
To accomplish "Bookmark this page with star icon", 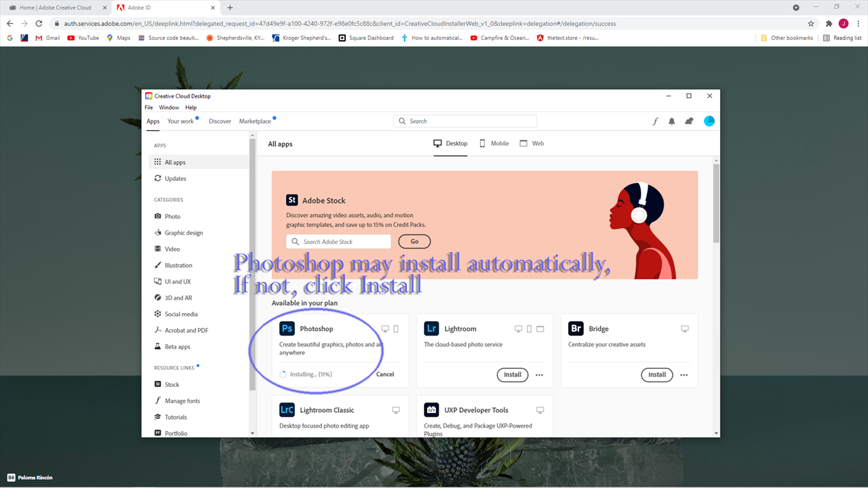I will (x=811, y=23).
